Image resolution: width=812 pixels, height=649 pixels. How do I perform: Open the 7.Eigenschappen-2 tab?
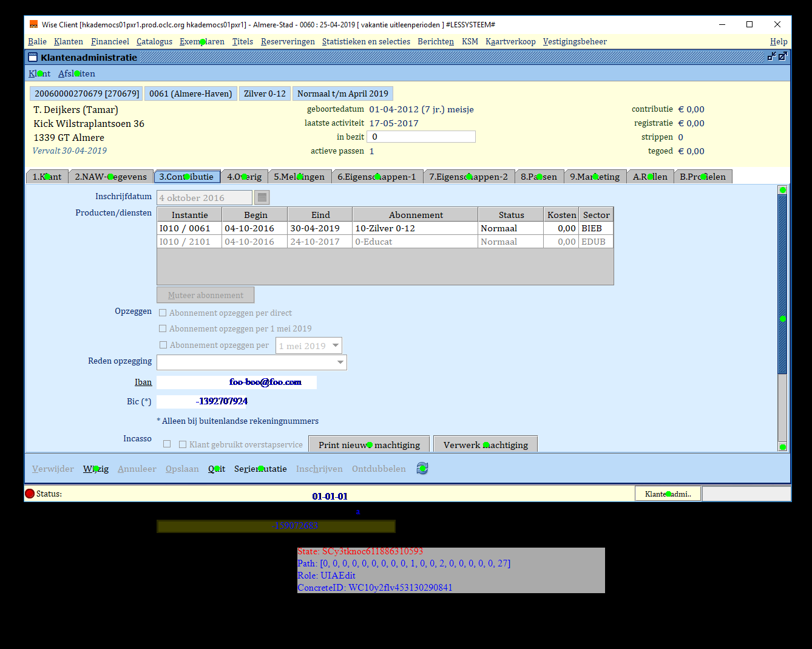(469, 177)
